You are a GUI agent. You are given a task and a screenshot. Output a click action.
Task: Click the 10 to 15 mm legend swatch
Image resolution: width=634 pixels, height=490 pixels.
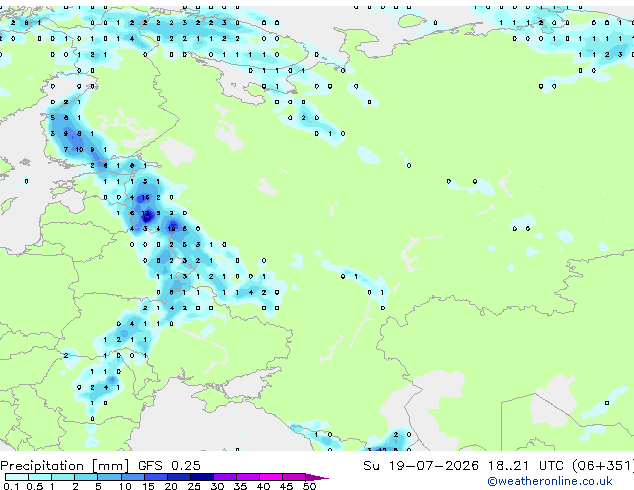[132, 477]
